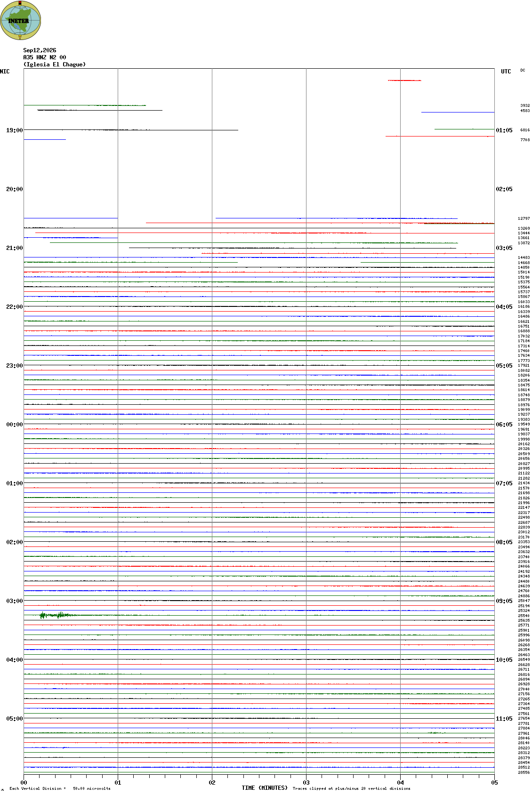Click the 00:00 NIC midnight label
Image resolution: width=532 pixels, height=795 pixels.
point(14,425)
